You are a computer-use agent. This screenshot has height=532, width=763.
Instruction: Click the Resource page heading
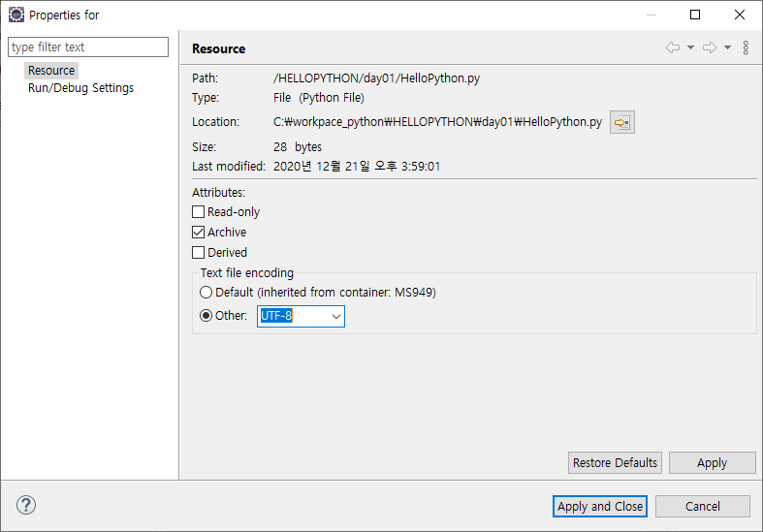[x=218, y=48]
